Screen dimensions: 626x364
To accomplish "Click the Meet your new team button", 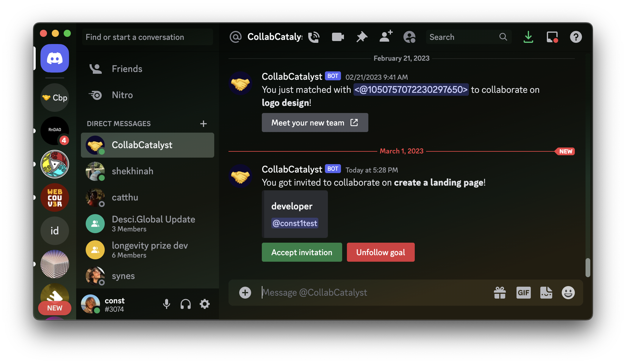I will [x=315, y=123].
